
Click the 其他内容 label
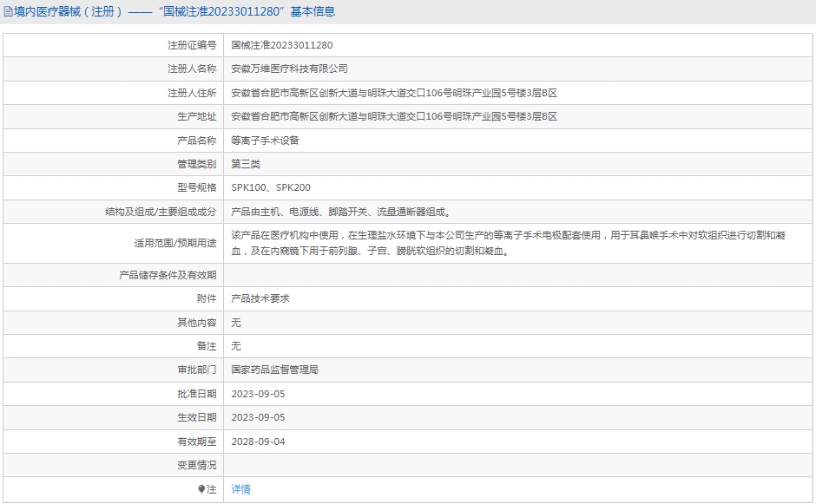click(x=197, y=323)
